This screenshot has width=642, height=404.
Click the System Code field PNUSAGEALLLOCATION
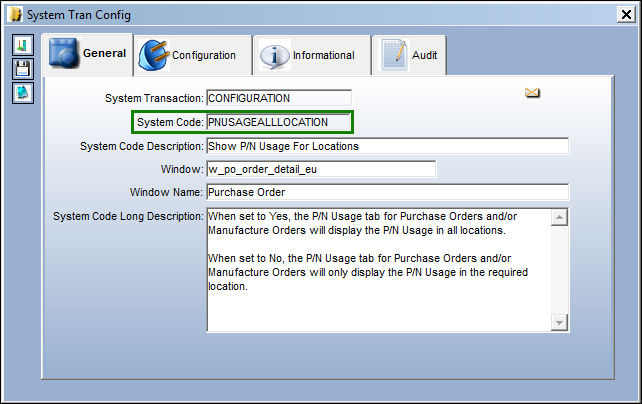coord(279,122)
